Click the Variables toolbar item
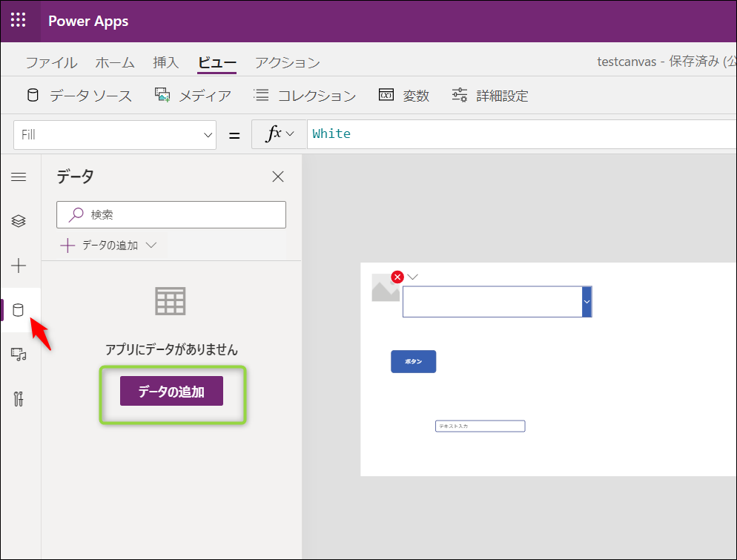737x560 pixels. (404, 96)
